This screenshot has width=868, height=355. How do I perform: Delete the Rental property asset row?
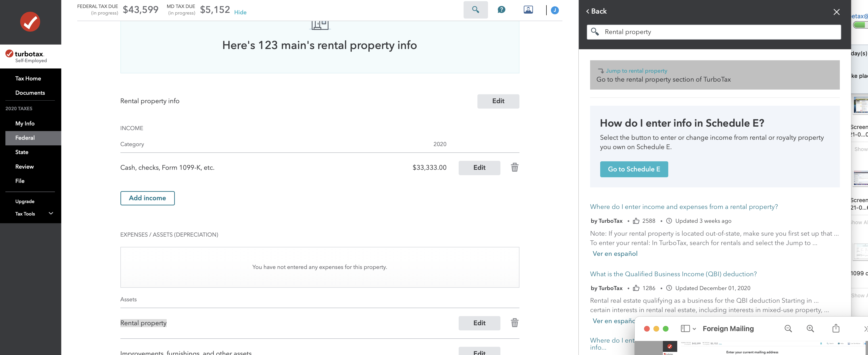(x=515, y=323)
